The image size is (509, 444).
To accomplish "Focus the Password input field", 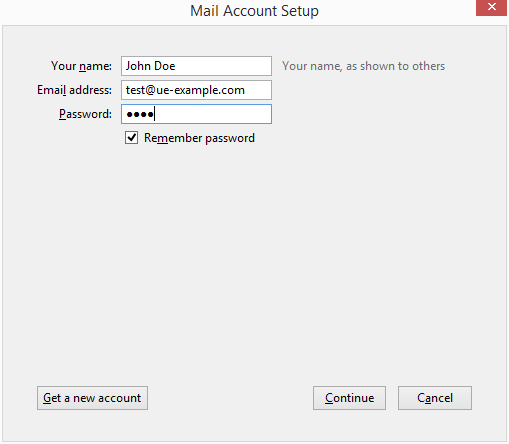I will point(196,114).
